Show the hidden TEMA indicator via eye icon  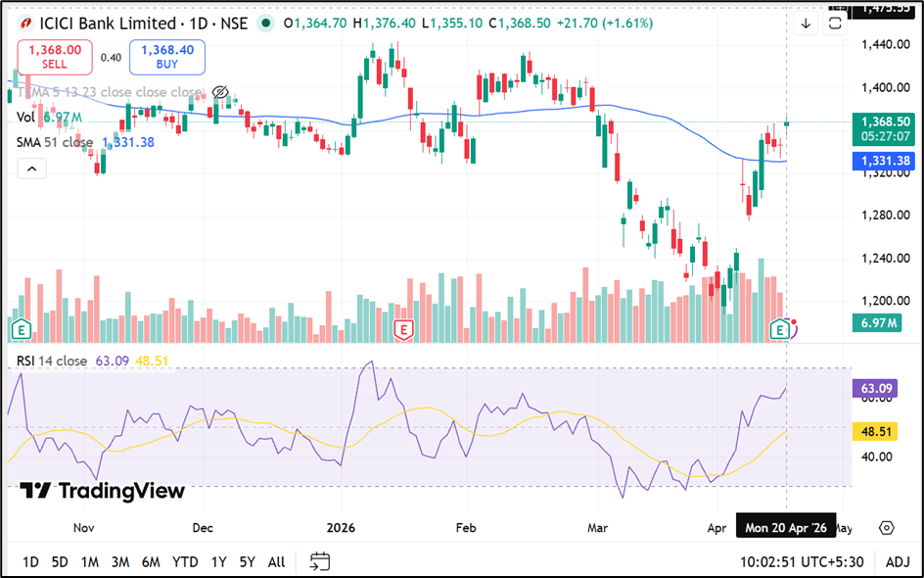tap(220, 92)
